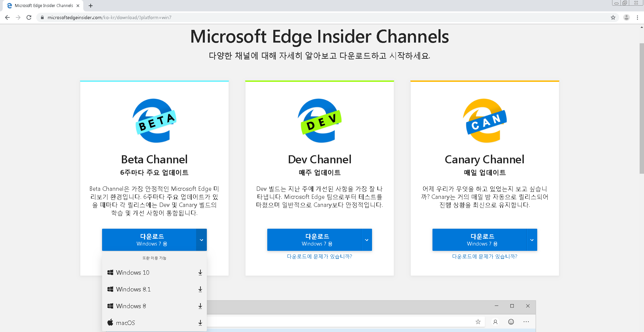Open a new tab with the plus button
Viewport: 644px width, 332px height.
pyautogui.click(x=91, y=6)
